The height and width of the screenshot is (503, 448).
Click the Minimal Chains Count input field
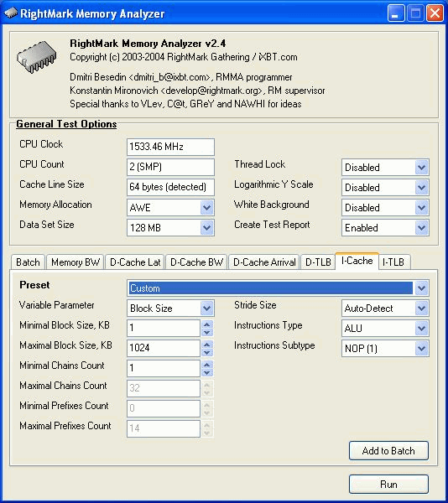coord(164,368)
